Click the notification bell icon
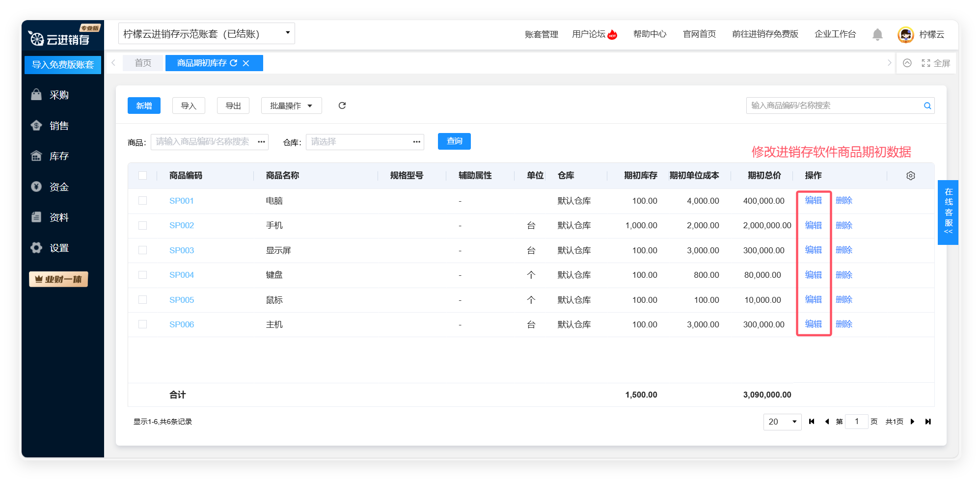Image resolution: width=980 pixels, height=479 pixels. (x=877, y=34)
